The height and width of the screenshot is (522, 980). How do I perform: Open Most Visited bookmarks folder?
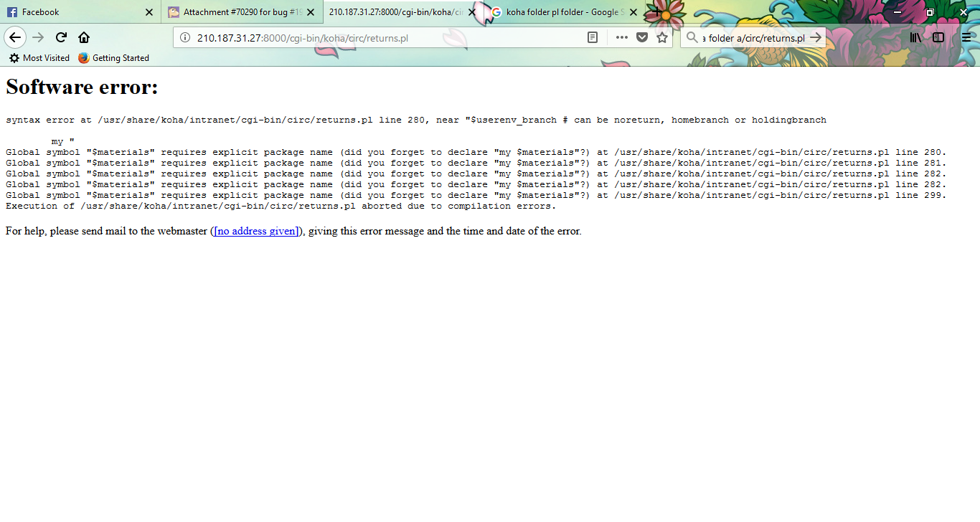pos(39,58)
